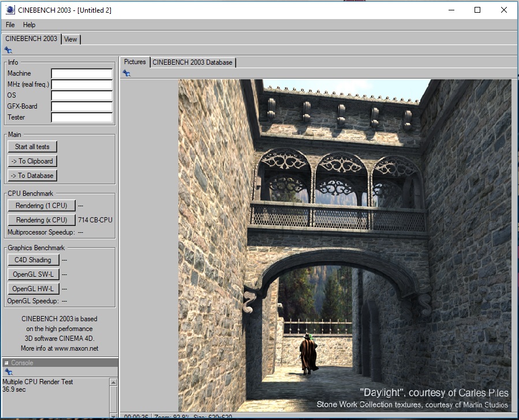Click the 714 CB-CPU result value
The width and height of the screenshot is (519, 420).
pyautogui.click(x=95, y=220)
